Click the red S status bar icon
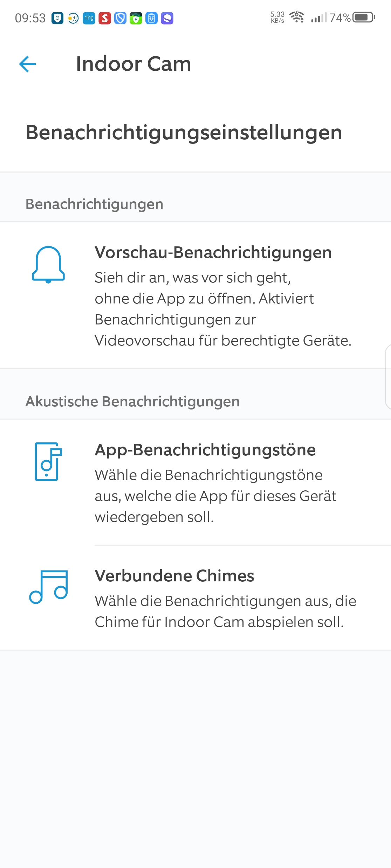 104,18
